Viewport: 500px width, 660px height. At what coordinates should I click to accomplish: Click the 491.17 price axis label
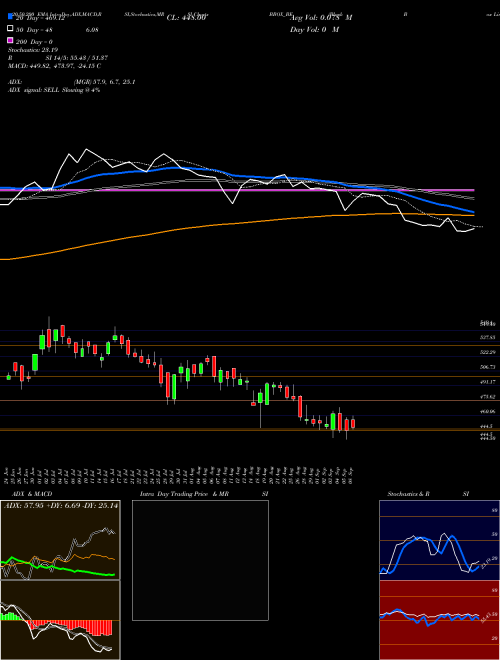coord(487,382)
